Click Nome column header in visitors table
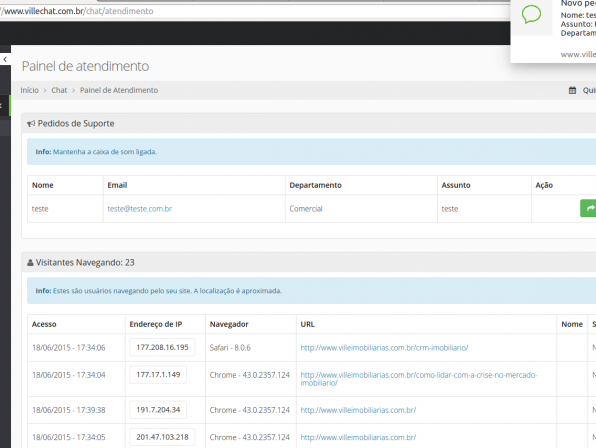Screen dimensions: 596x448 tap(572, 324)
